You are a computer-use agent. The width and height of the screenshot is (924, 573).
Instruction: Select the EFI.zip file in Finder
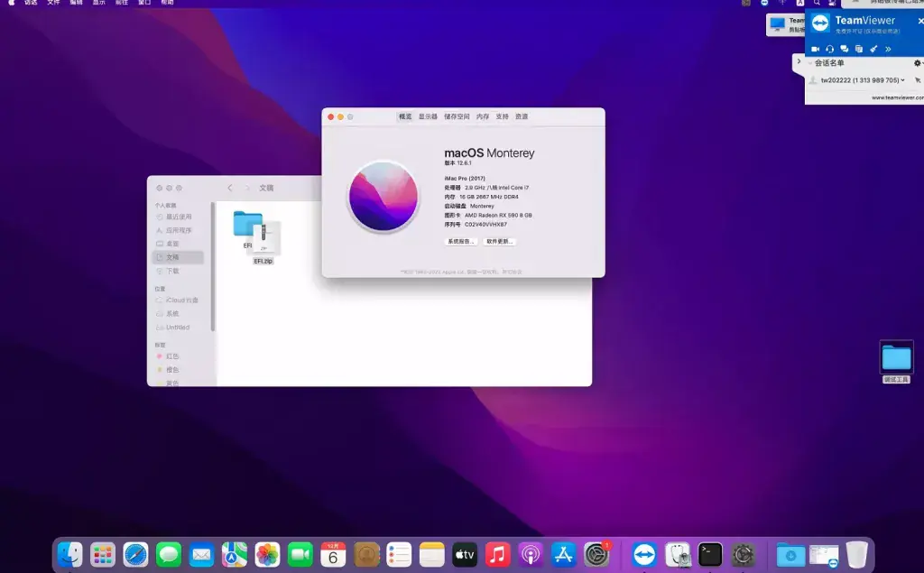pos(264,243)
